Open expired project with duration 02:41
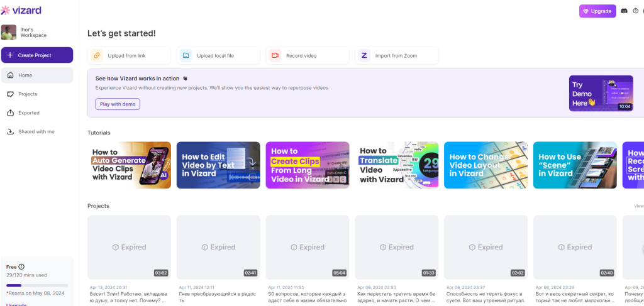The image size is (644, 306). coord(218,248)
